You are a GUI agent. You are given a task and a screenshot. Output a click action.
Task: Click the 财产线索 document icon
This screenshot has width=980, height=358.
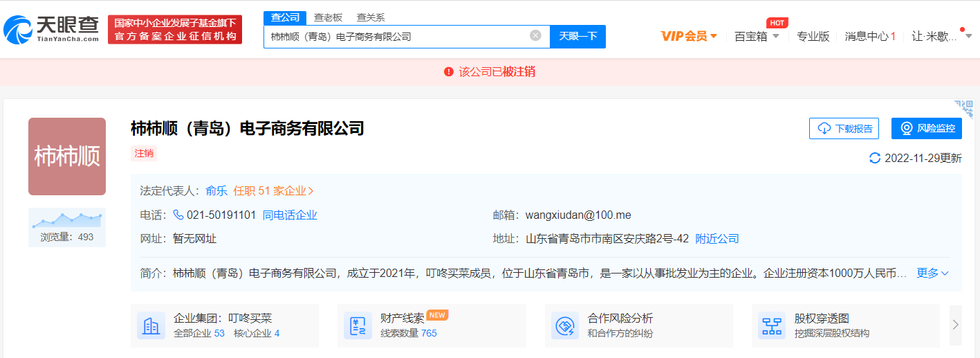click(358, 325)
